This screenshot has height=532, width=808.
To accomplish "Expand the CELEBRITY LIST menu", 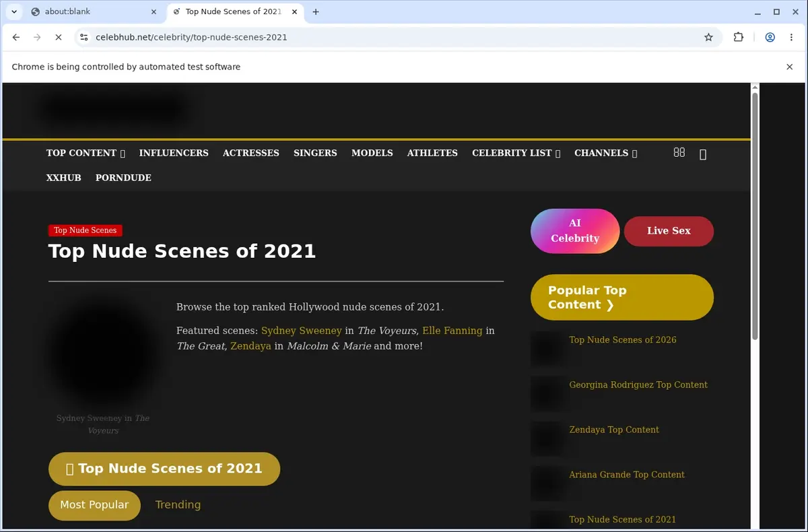I will pyautogui.click(x=516, y=153).
